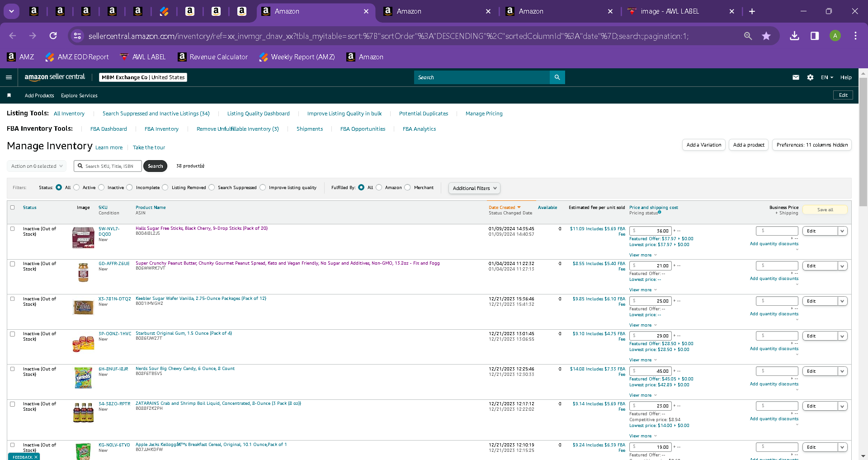Open Edit dropdown arrow for Peanut Butter row

(842, 266)
